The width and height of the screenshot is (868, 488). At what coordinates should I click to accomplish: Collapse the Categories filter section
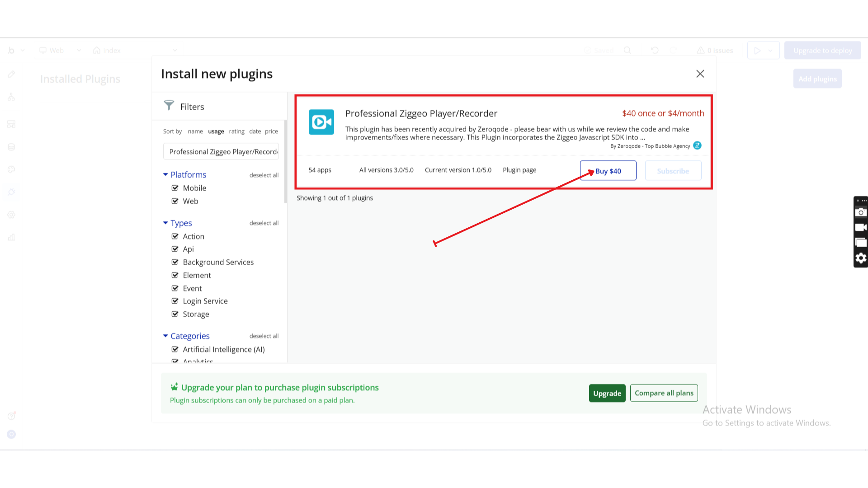(x=165, y=336)
